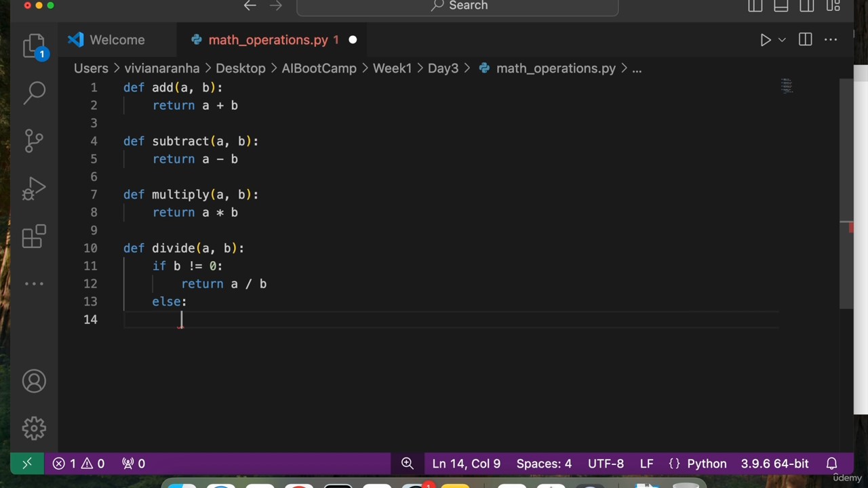Select interpreter 3.9.6 64-bit
The image size is (868, 488).
pyautogui.click(x=774, y=464)
